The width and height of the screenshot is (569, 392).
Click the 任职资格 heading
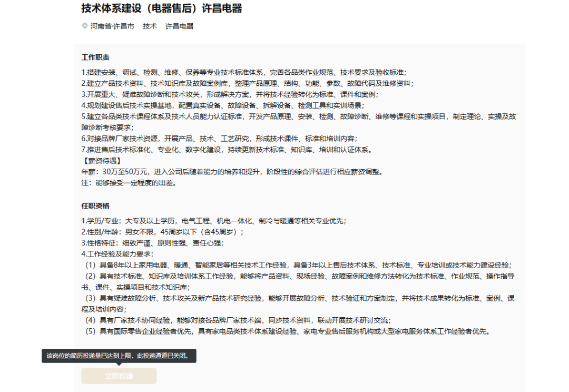[95, 206]
